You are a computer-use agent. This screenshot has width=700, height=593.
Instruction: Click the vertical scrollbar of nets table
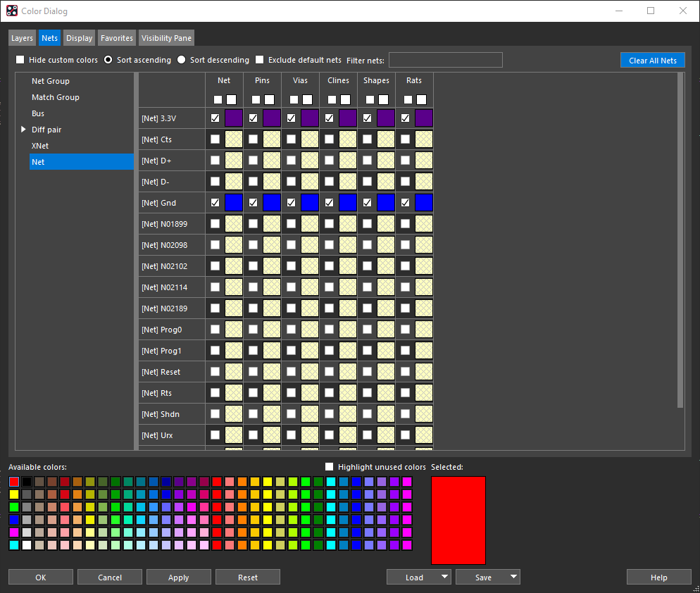pyautogui.click(x=680, y=240)
